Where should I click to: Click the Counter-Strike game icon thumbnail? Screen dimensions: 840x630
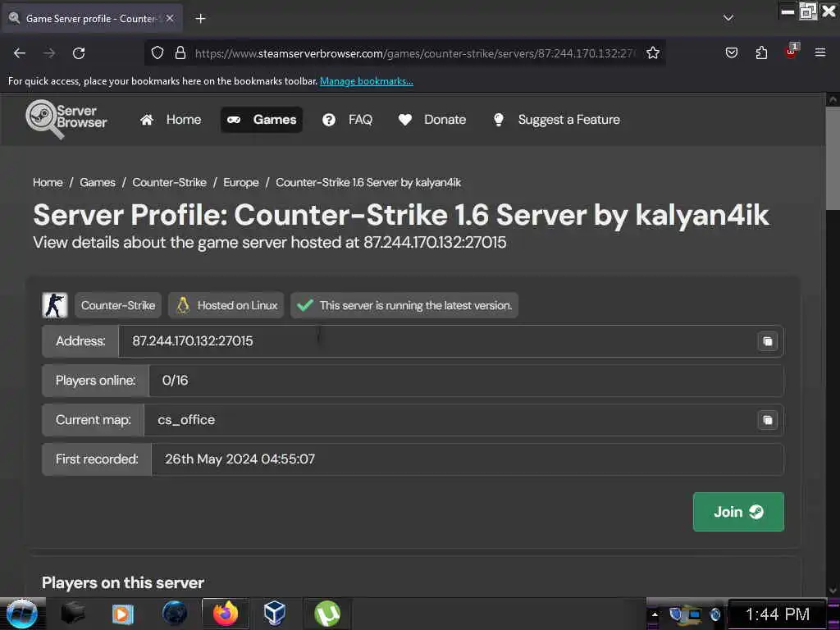[x=55, y=305]
